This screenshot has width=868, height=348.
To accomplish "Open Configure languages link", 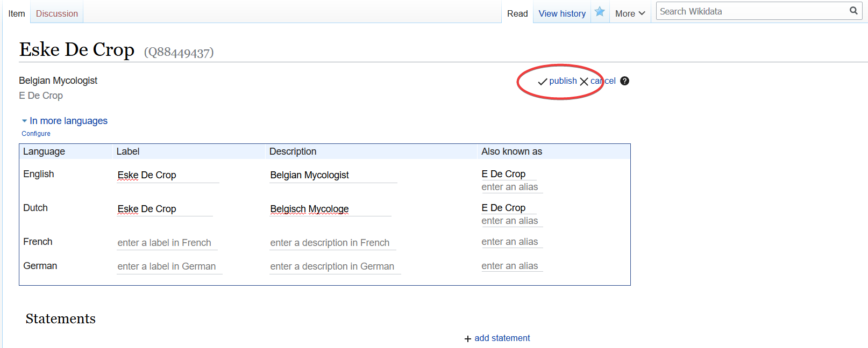I will [x=36, y=134].
